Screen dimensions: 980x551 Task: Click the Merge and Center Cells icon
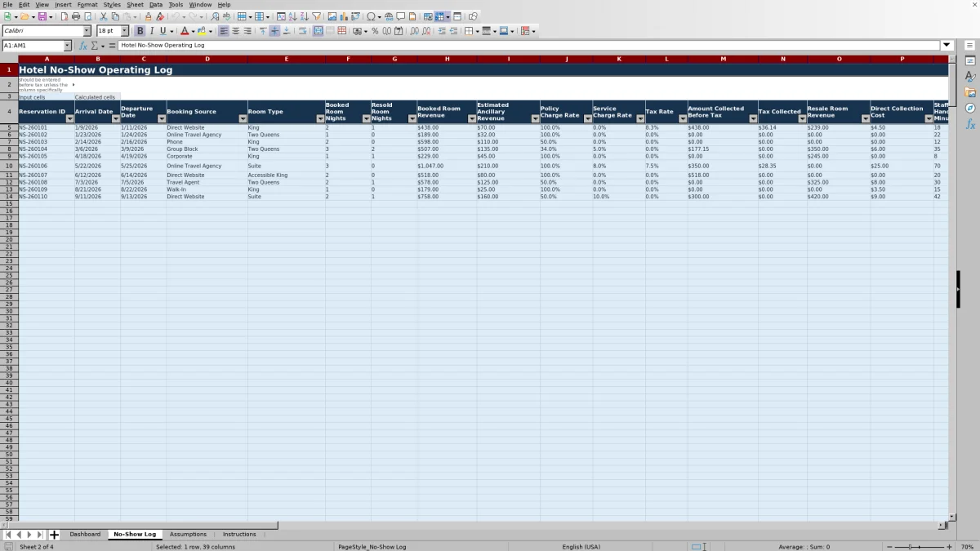(x=318, y=31)
